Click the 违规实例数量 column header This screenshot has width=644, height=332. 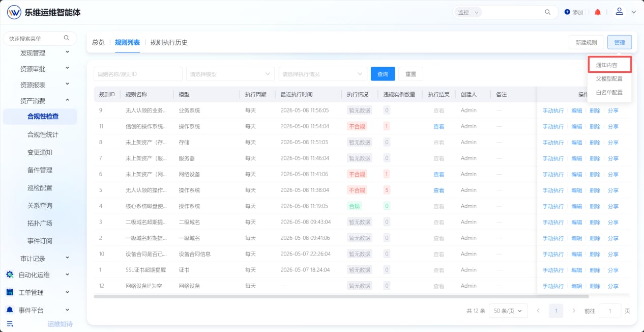coord(399,95)
